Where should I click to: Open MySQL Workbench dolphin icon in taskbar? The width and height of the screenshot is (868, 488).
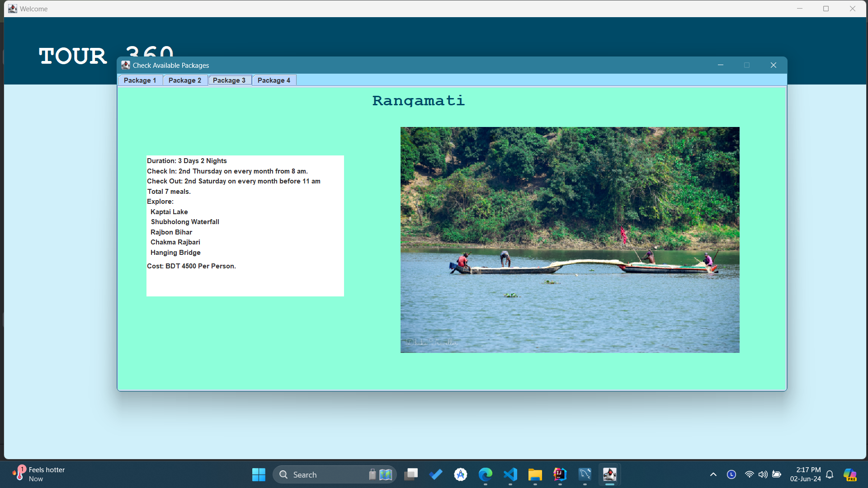[585, 474]
